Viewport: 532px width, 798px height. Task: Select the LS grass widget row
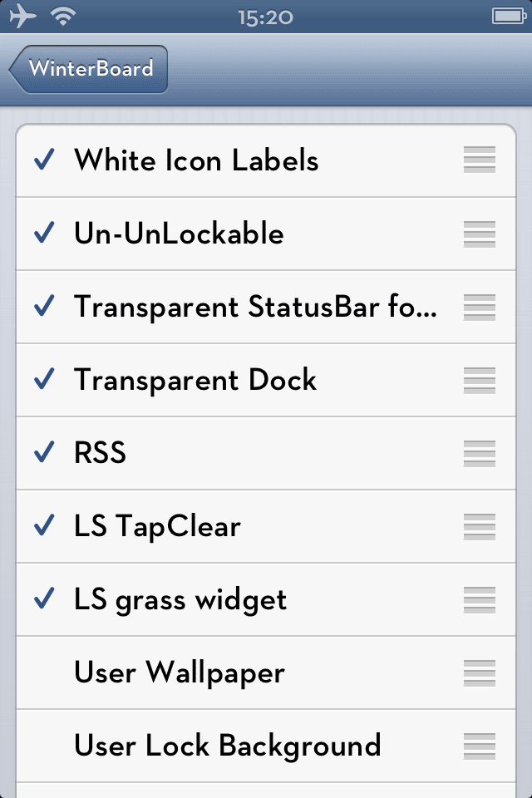[x=208, y=599]
